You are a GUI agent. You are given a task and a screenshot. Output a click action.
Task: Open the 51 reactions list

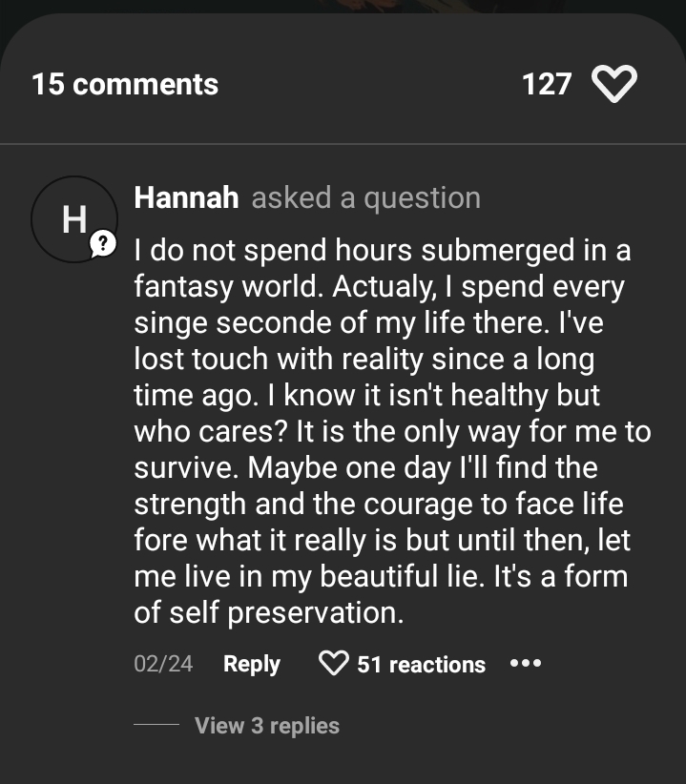coord(421,665)
